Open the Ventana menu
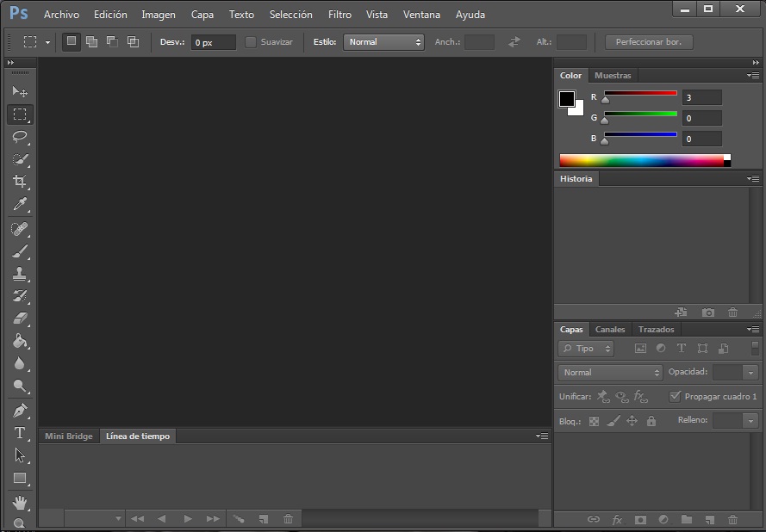This screenshot has height=532, width=766. click(x=421, y=15)
